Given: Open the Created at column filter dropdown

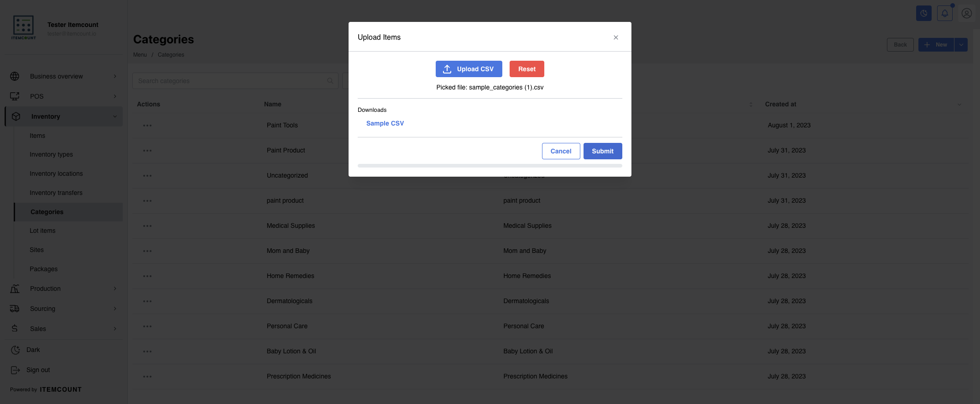Looking at the screenshot, I should point(959,105).
